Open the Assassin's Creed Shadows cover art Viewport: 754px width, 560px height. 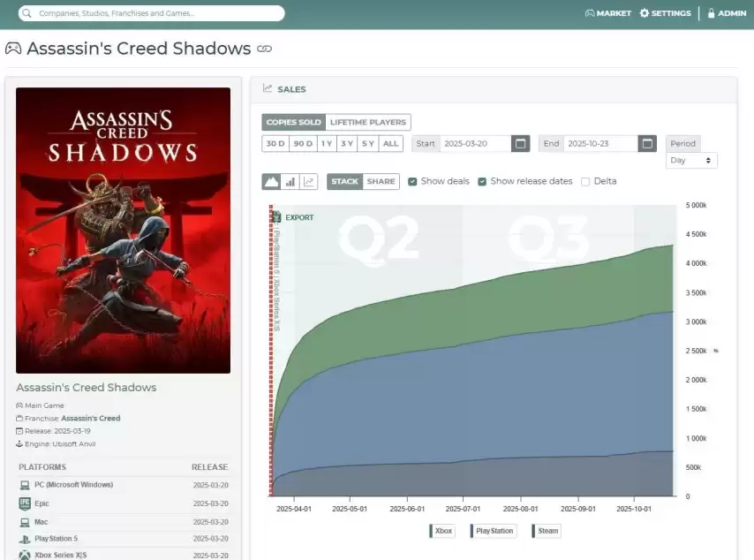point(123,231)
